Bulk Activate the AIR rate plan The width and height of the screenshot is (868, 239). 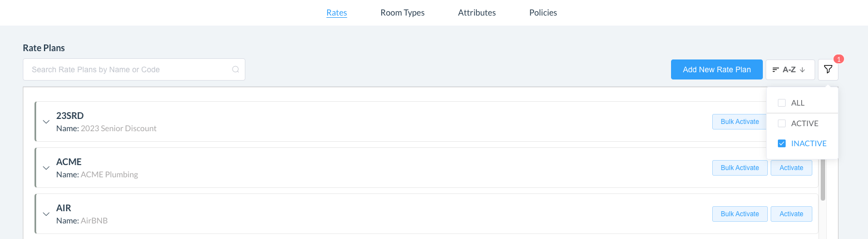tap(739, 214)
